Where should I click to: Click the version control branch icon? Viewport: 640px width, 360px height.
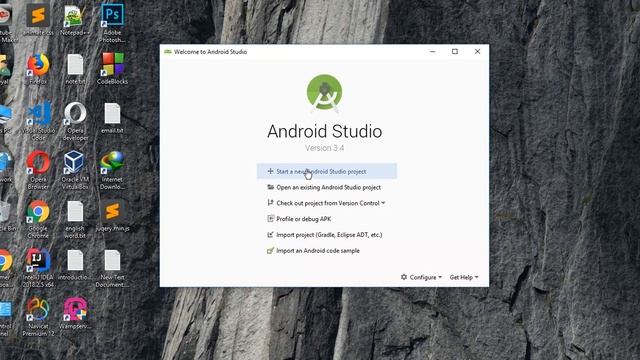point(270,202)
